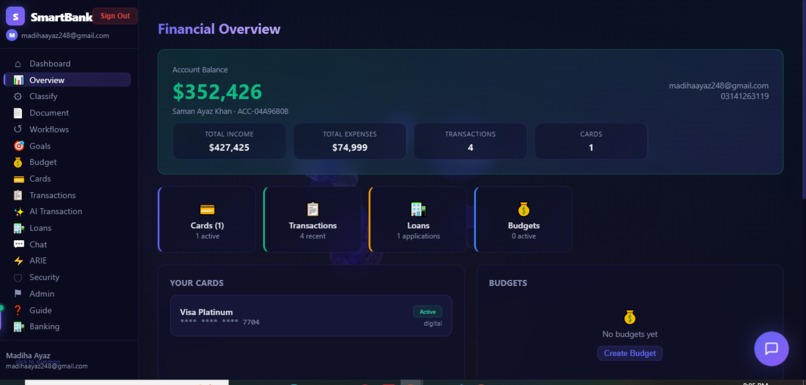Go to the Security page

(67, 278)
